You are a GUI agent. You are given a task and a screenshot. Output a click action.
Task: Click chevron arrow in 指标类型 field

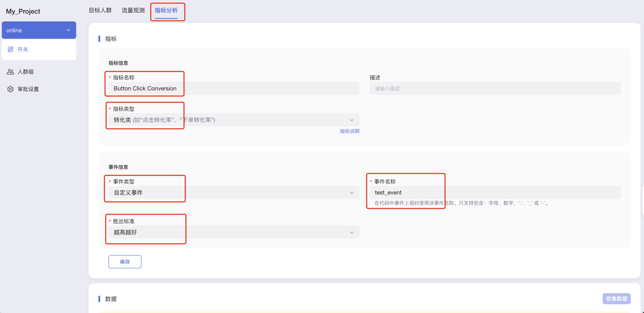[352, 120]
